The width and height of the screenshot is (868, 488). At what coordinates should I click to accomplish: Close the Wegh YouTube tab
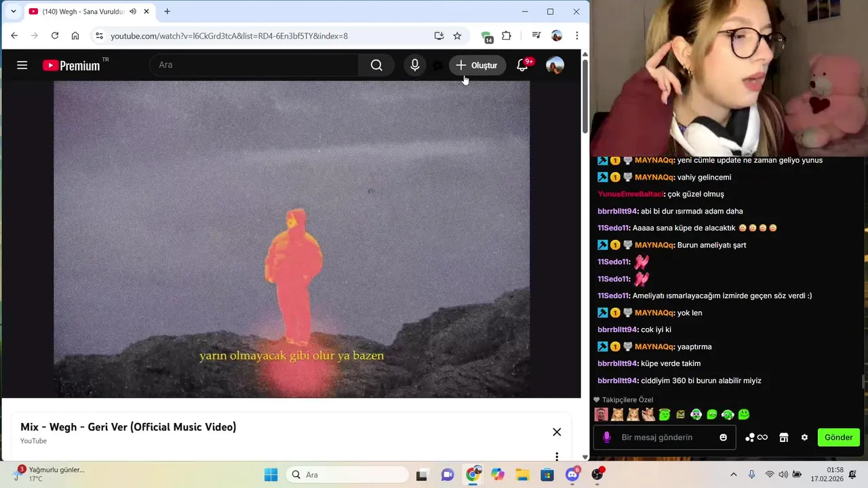146,12
